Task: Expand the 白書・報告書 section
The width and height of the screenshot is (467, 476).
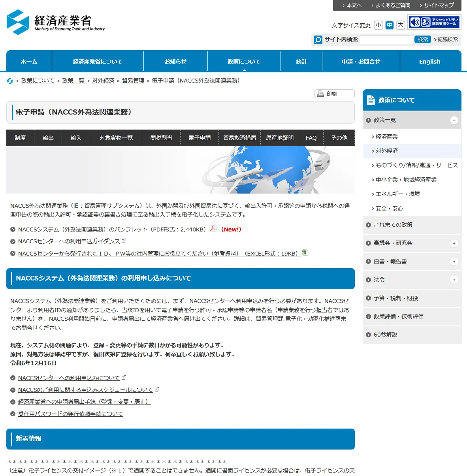Action: click(x=454, y=262)
